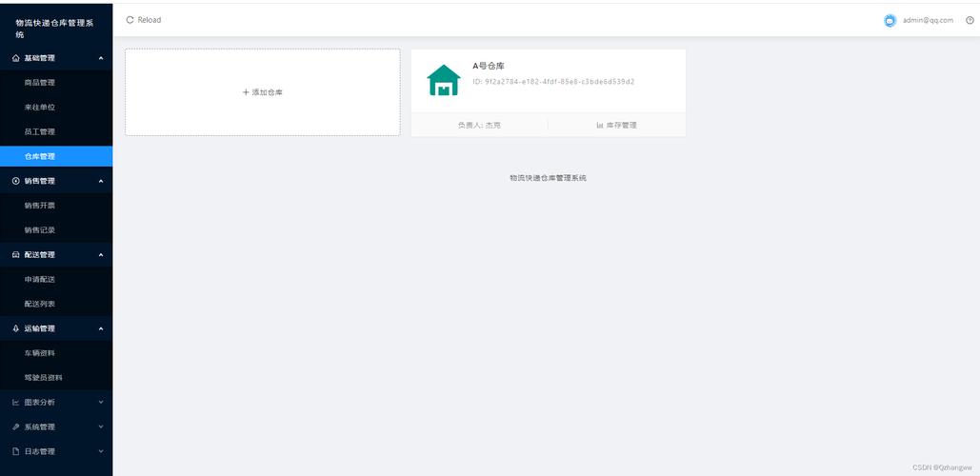980x476 pixels.
Task: Click the chart icon beside 图表分析
Action: pos(16,403)
